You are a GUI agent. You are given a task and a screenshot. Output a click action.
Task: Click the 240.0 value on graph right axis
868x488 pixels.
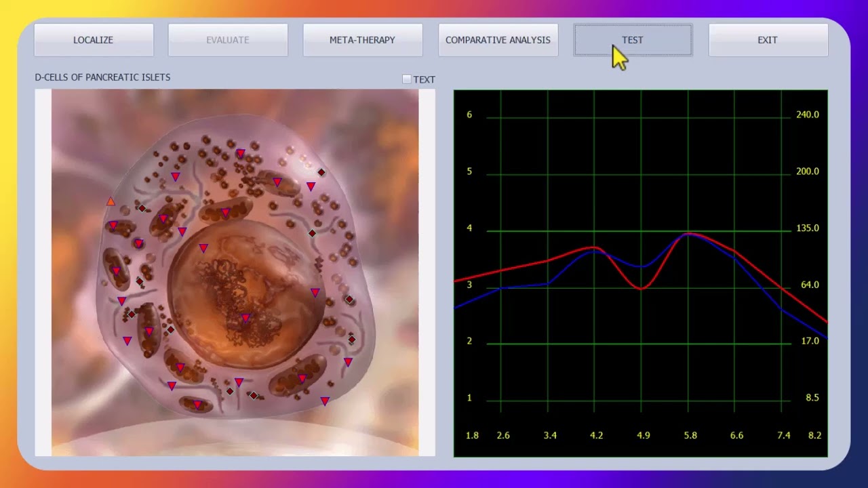click(x=808, y=115)
